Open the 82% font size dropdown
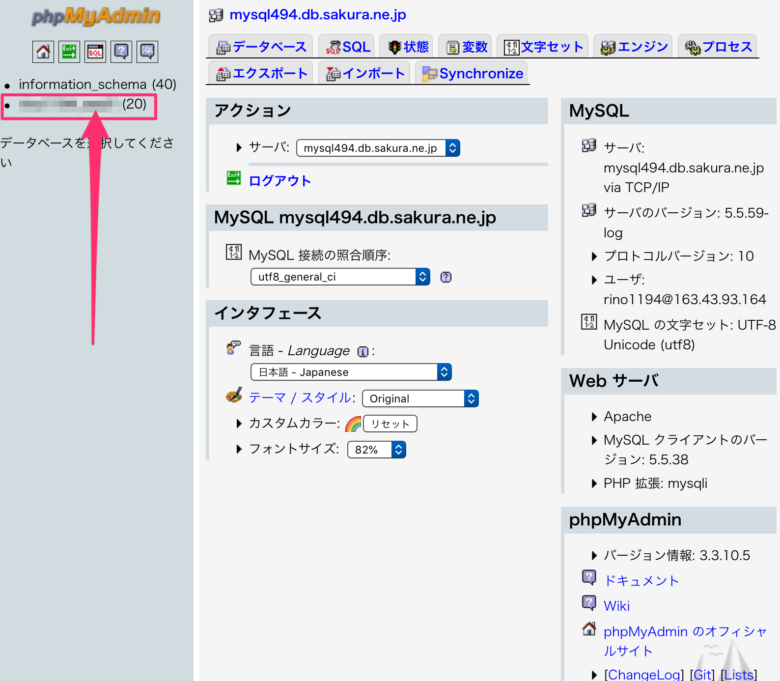The image size is (780, 681). pos(377,450)
